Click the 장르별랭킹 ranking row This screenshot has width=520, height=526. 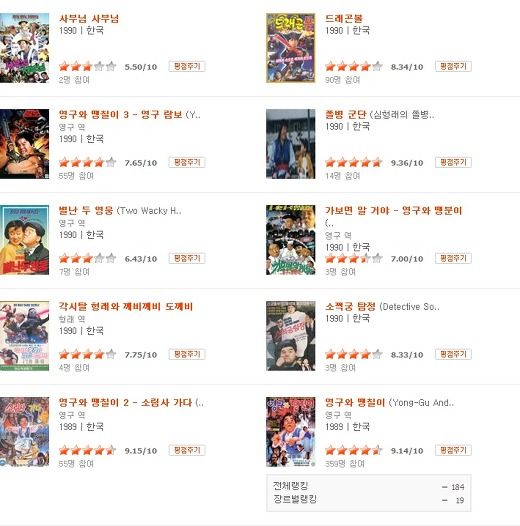pyautogui.click(x=368, y=499)
